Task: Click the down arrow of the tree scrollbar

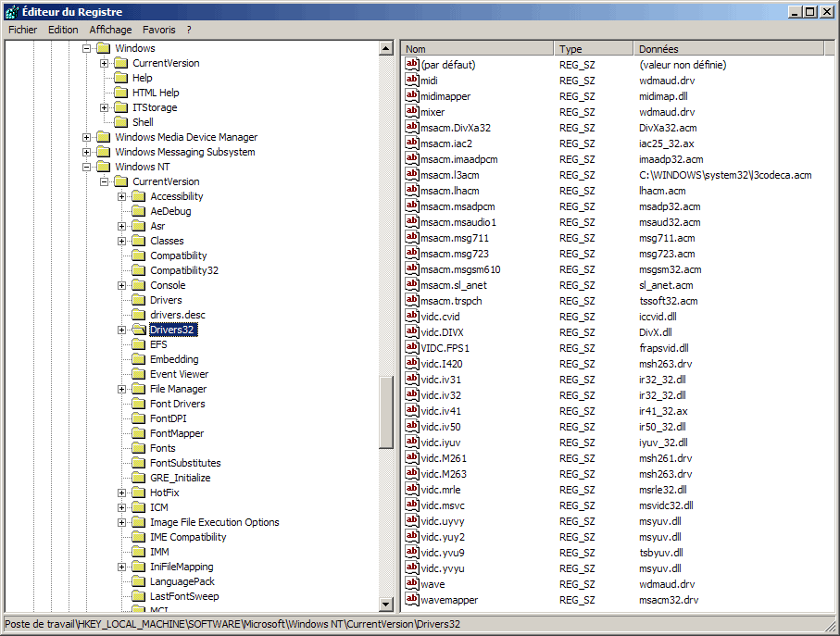Action: pyautogui.click(x=386, y=605)
